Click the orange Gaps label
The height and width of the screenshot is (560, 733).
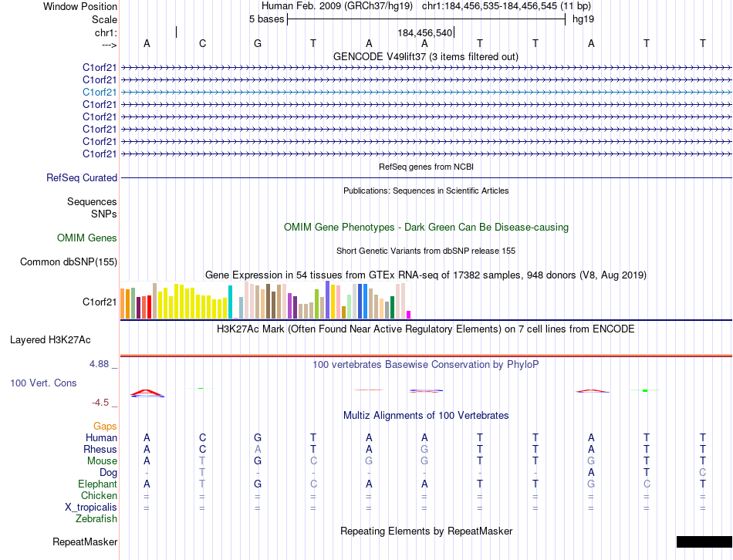pos(105,426)
